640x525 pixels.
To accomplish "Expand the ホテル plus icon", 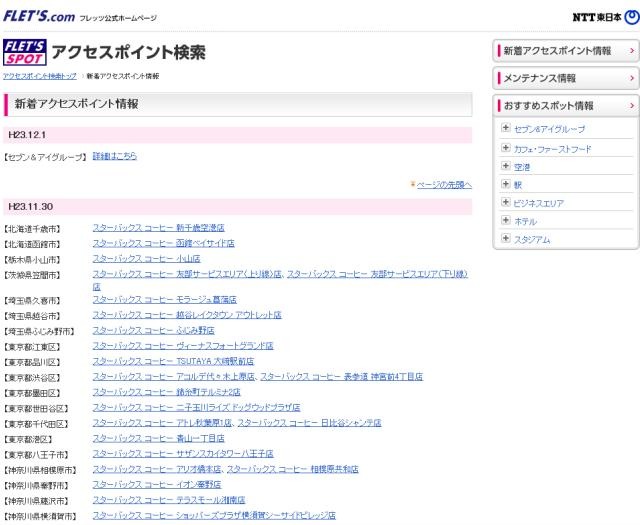I will pos(506,220).
